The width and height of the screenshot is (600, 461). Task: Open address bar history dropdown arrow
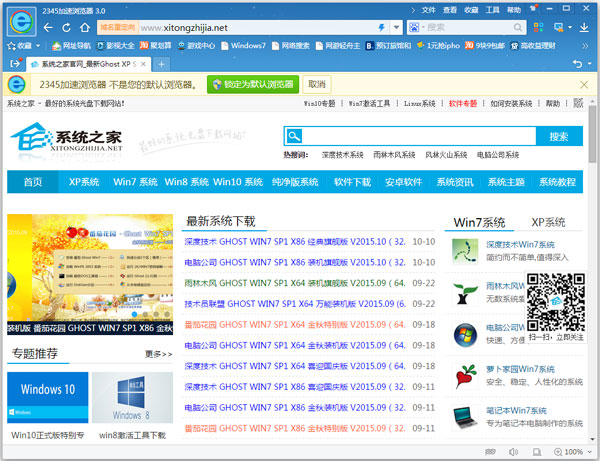click(396, 28)
